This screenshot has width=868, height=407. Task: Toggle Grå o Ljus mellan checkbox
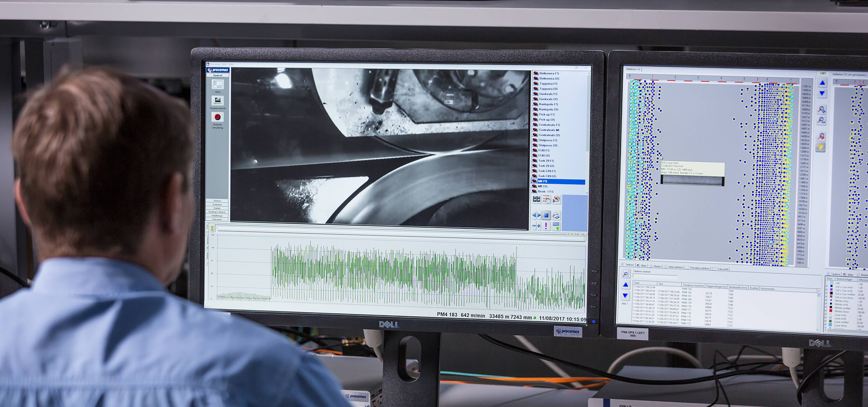click(x=827, y=293)
